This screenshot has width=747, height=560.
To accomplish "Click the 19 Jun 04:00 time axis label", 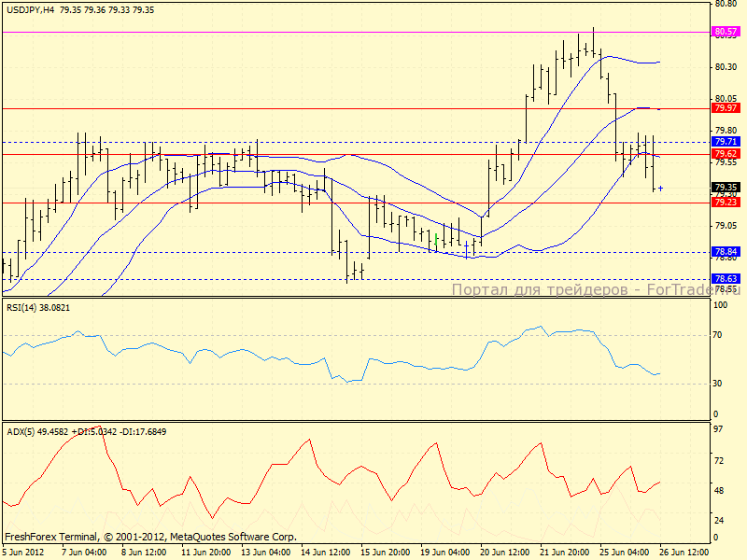I will pyautogui.click(x=445, y=553).
